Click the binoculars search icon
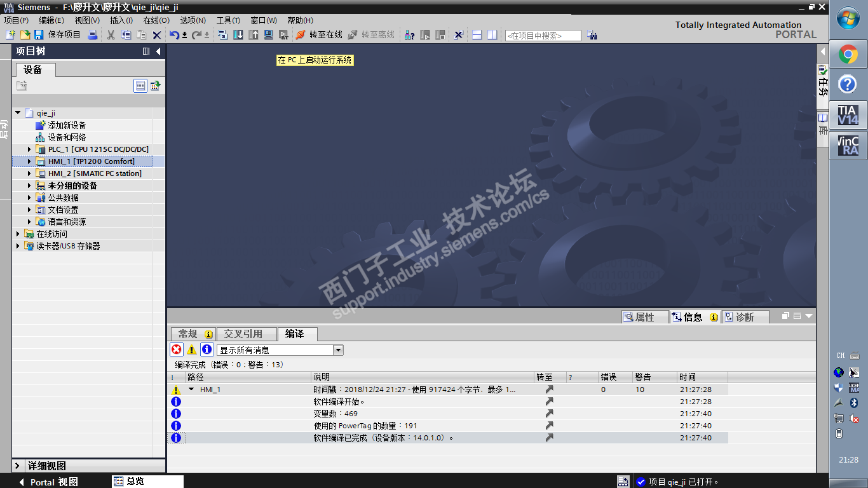This screenshot has width=868, height=488. point(592,36)
